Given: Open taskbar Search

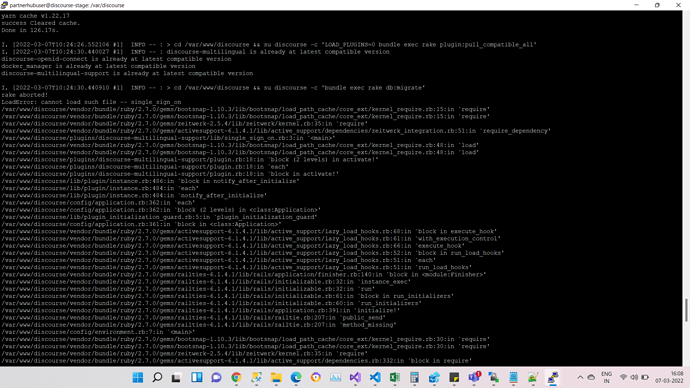Looking at the screenshot, I should tap(157, 377).
